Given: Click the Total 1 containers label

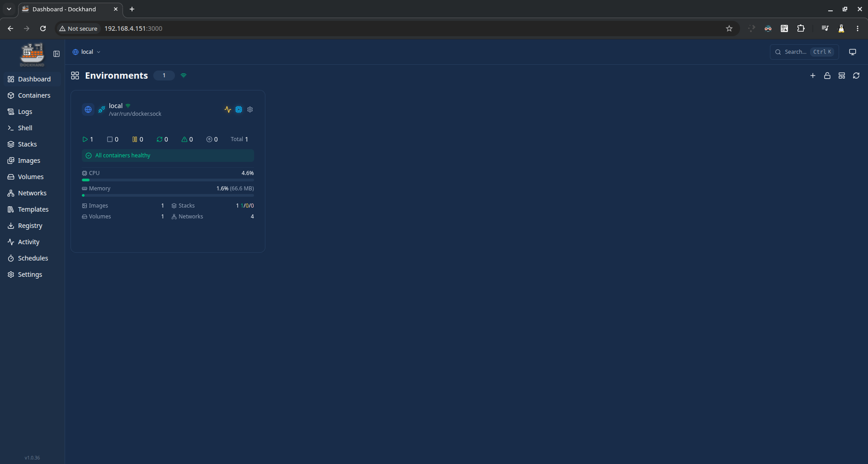Looking at the screenshot, I should 240,139.
